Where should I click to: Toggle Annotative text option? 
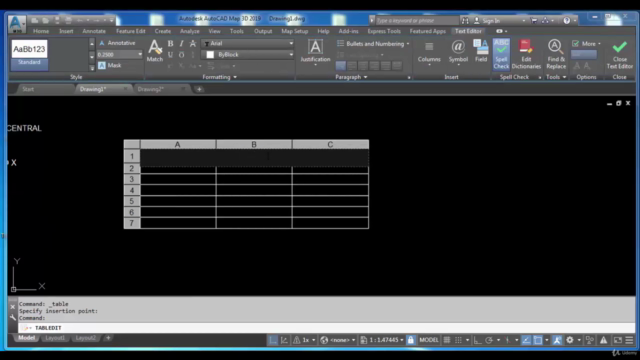pyautogui.click(x=117, y=43)
